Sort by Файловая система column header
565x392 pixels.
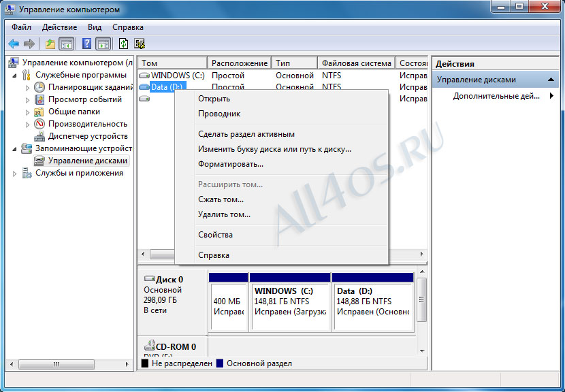coord(357,63)
